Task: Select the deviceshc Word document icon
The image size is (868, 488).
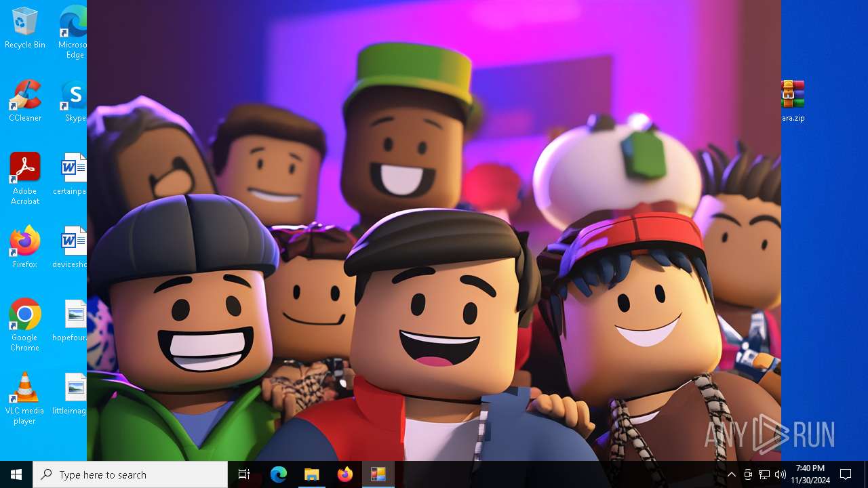Action: point(71,247)
